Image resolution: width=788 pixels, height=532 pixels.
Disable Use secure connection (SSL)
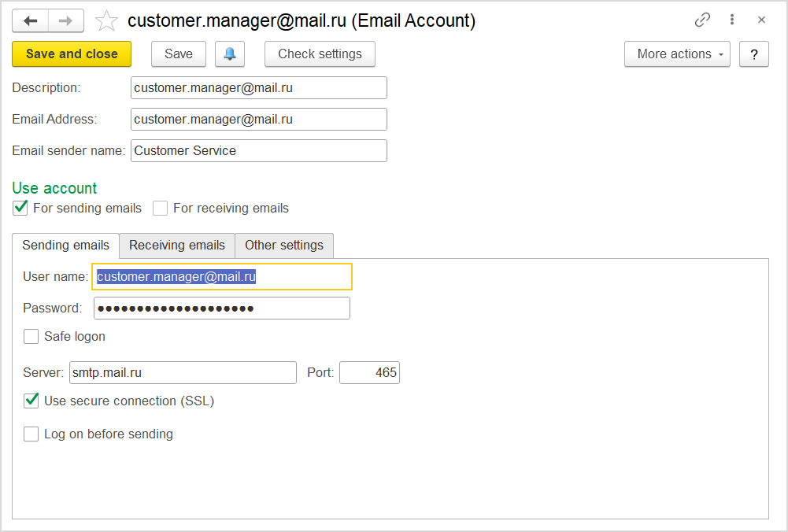31,401
